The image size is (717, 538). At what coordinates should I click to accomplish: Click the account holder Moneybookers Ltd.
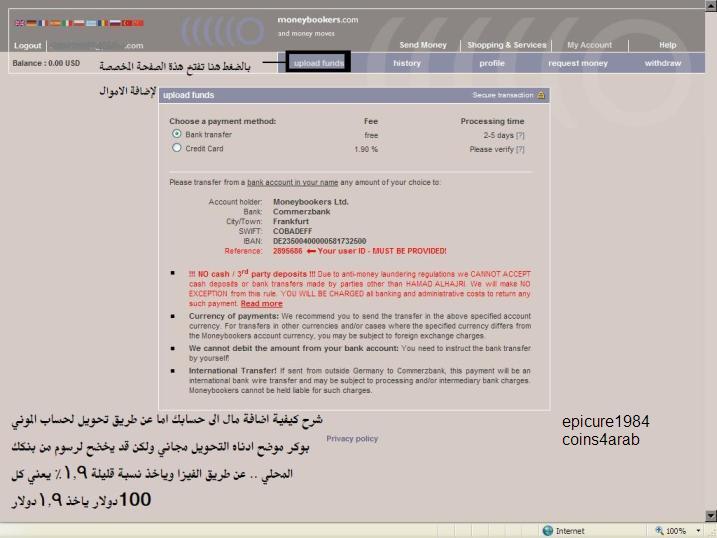[310, 202]
